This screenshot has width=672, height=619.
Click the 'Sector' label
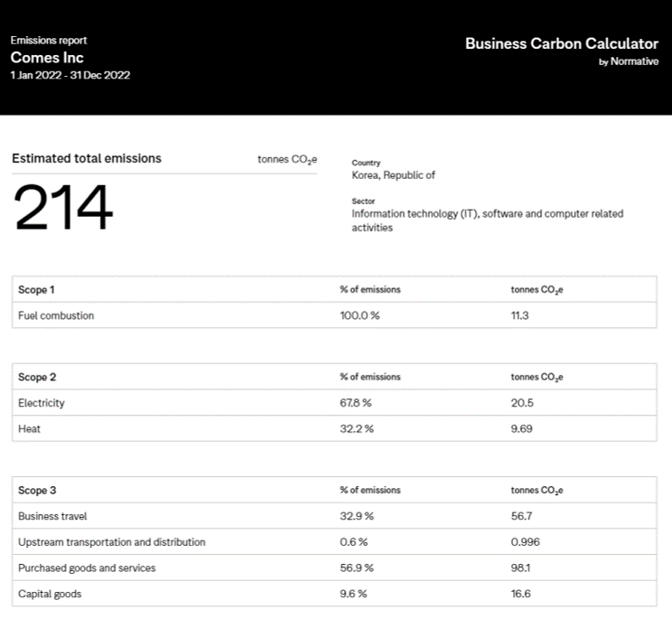coord(363,201)
